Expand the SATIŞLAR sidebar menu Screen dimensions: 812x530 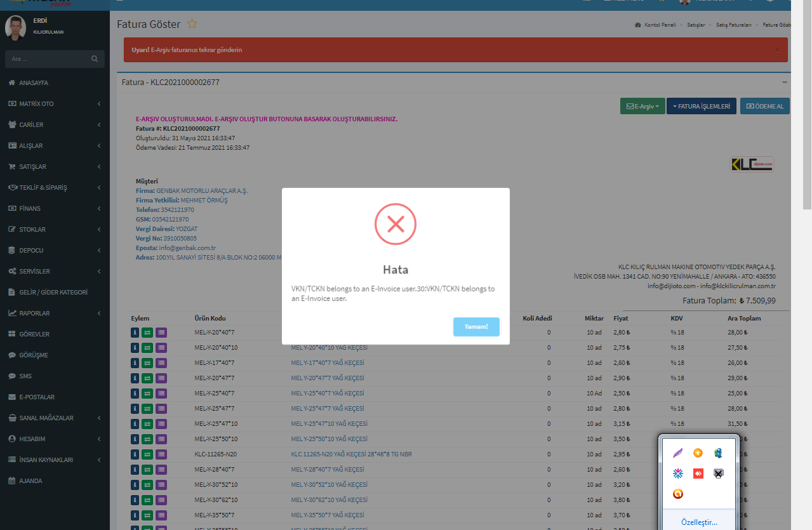pyautogui.click(x=54, y=167)
